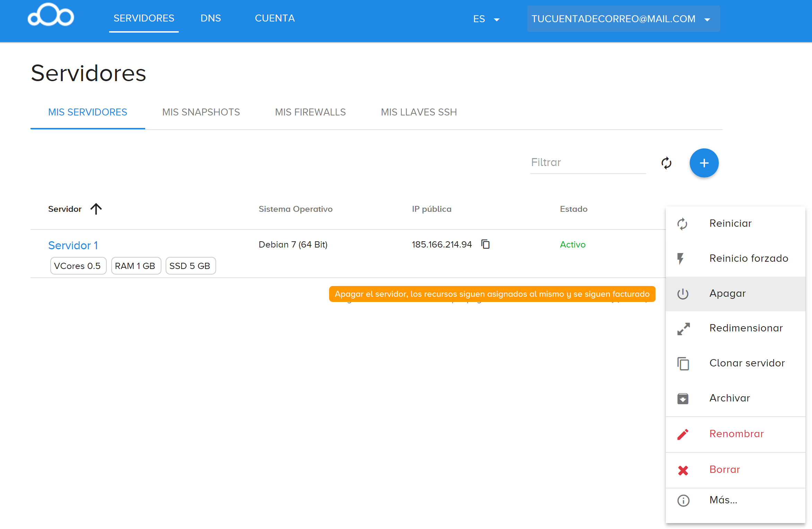Click the Más info circle icon
The height and width of the screenshot is (529, 812).
coord(683,501)
